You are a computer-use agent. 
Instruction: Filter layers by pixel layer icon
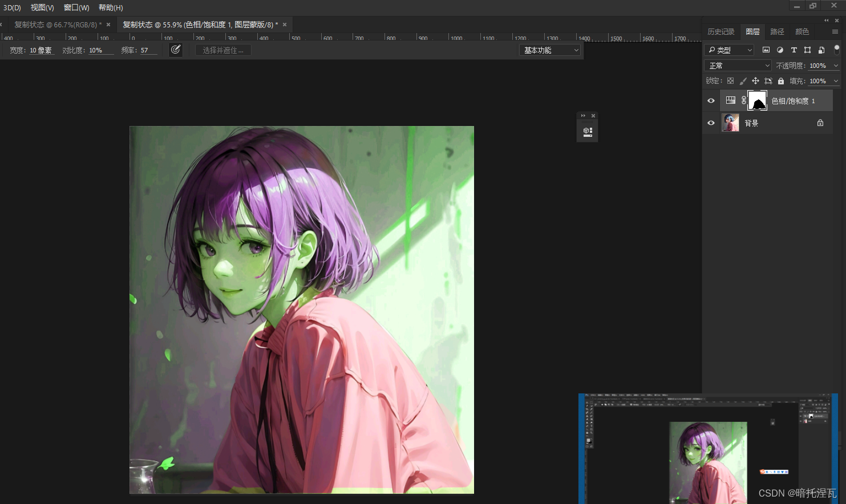pos(766,50)
